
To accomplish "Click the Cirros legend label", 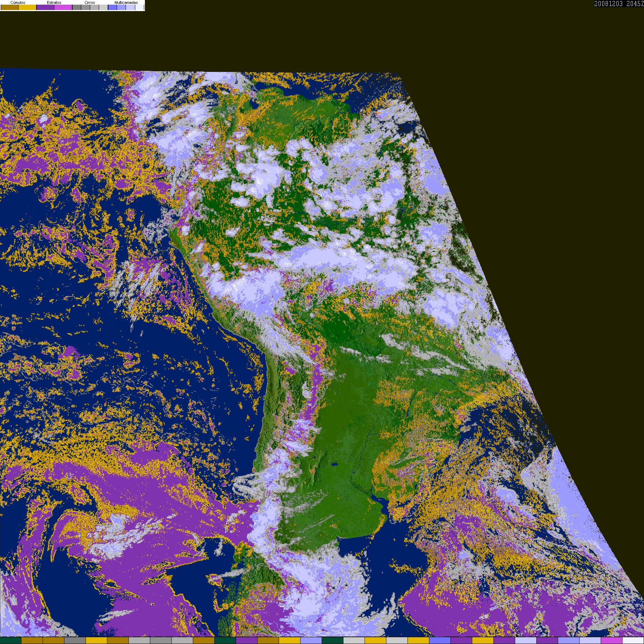I will (x=90, y=3).
